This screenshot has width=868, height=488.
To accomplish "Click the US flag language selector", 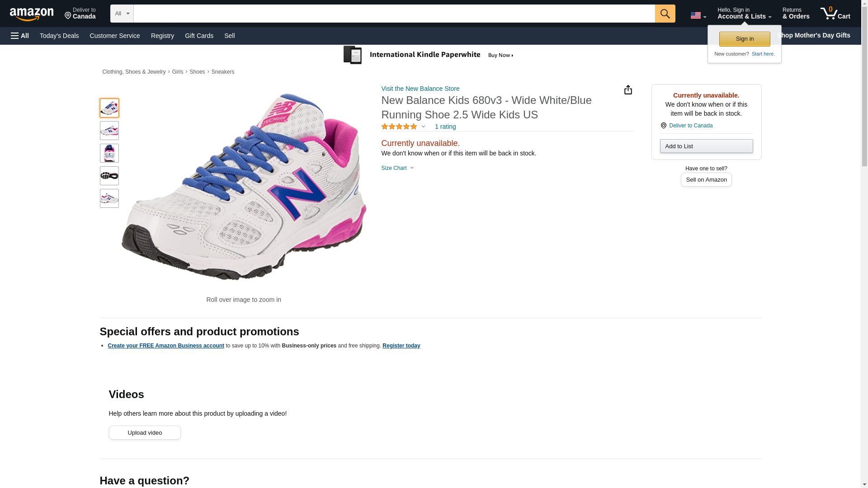I will coord(698,15).
